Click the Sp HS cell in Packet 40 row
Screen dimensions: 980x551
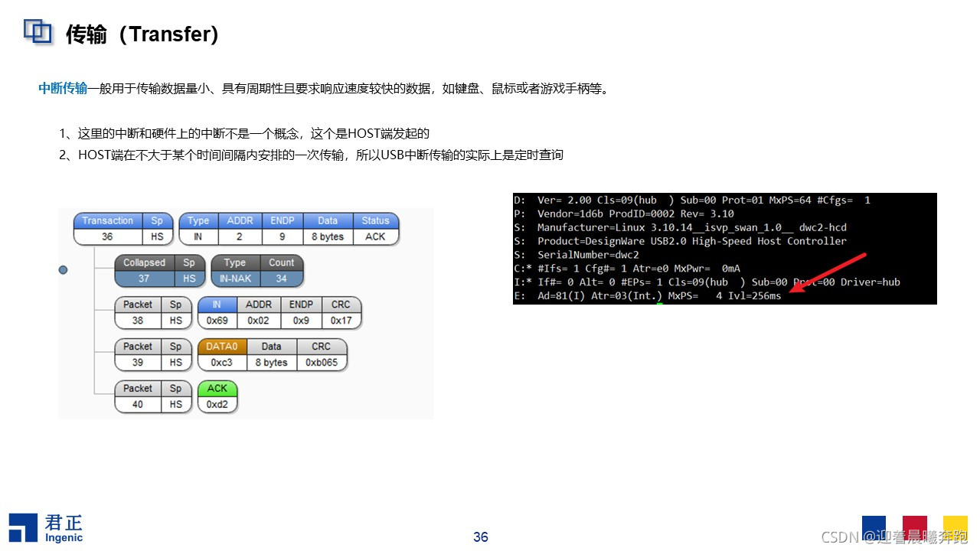click(x=176, y=396)
